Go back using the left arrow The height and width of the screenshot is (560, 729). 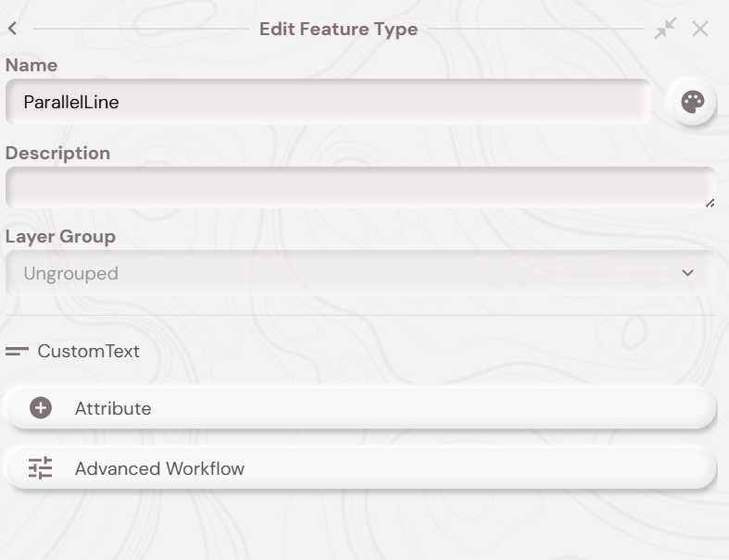pyautogui.click(x=12, y=29)
